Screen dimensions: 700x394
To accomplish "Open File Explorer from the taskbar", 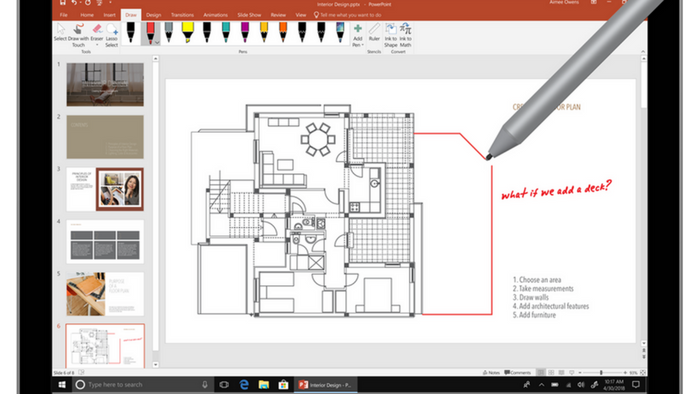I will [263, 385].
